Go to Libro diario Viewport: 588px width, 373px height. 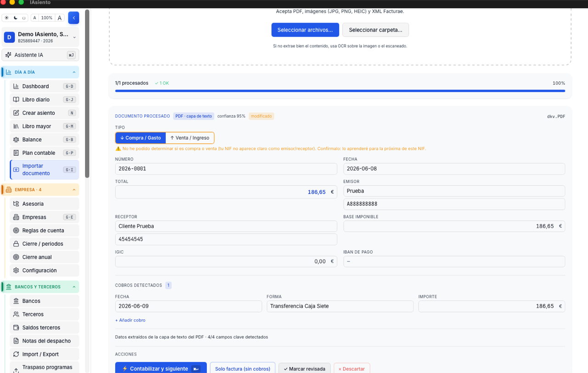pyautogui.click(x=44, y=100)
